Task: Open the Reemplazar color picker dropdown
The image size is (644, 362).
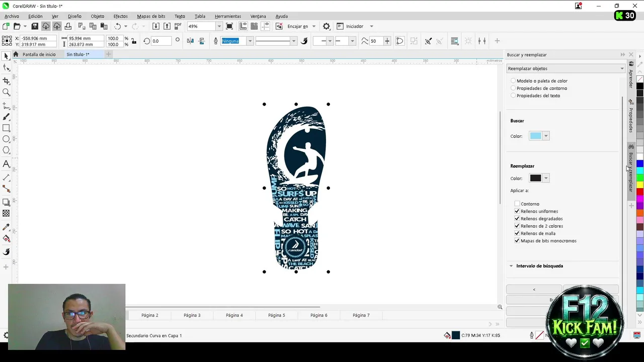Action: tap(546, 178)
